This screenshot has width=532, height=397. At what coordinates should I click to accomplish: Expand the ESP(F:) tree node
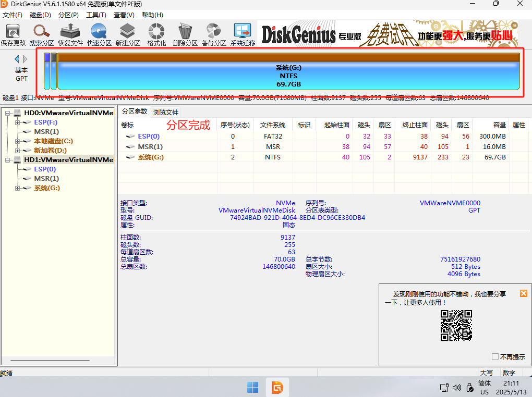coord(17,122)
